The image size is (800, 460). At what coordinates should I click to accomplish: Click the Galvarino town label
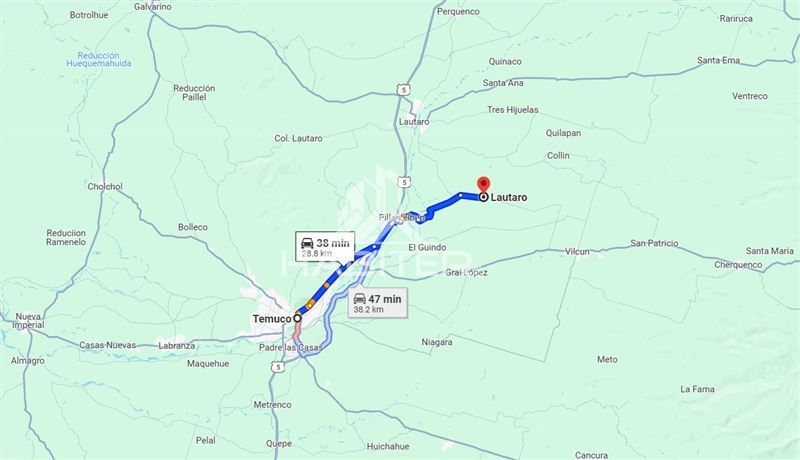[153, 7]
